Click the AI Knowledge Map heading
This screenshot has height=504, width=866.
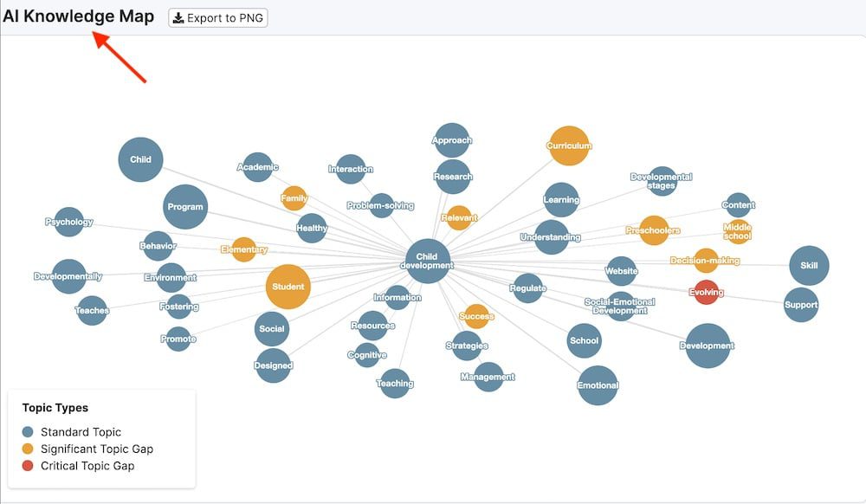click(x=79, y=16)
